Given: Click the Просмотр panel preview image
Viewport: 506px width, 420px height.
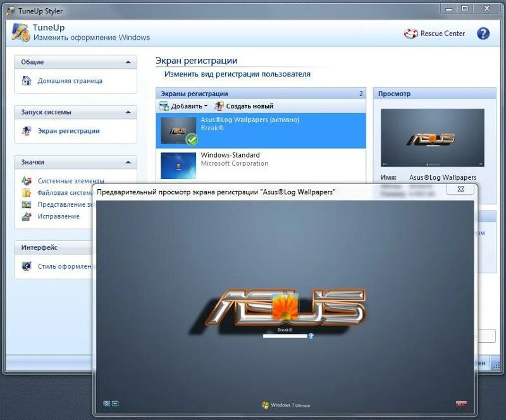Looking at the screenshot, I should point(433,137).
